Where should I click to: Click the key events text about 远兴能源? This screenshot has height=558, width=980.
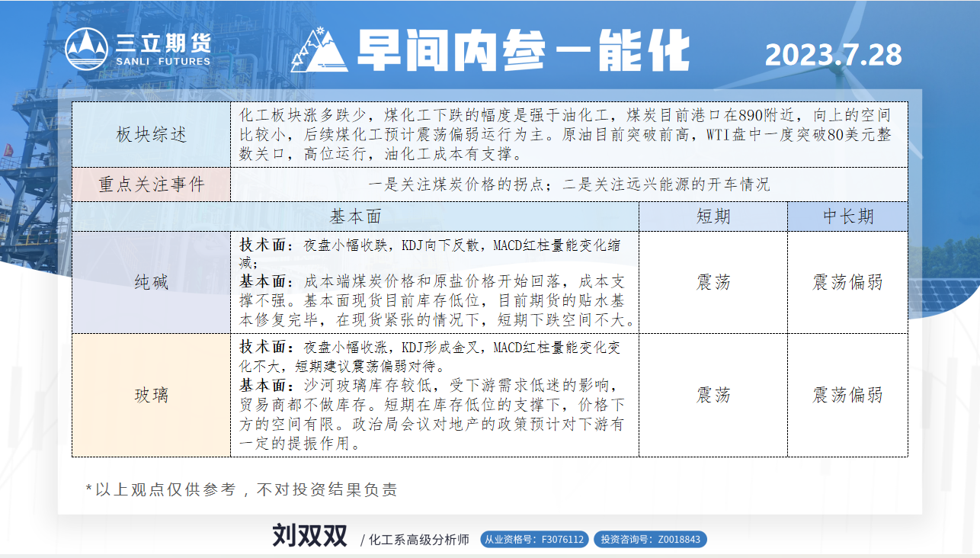coord(568,184)
